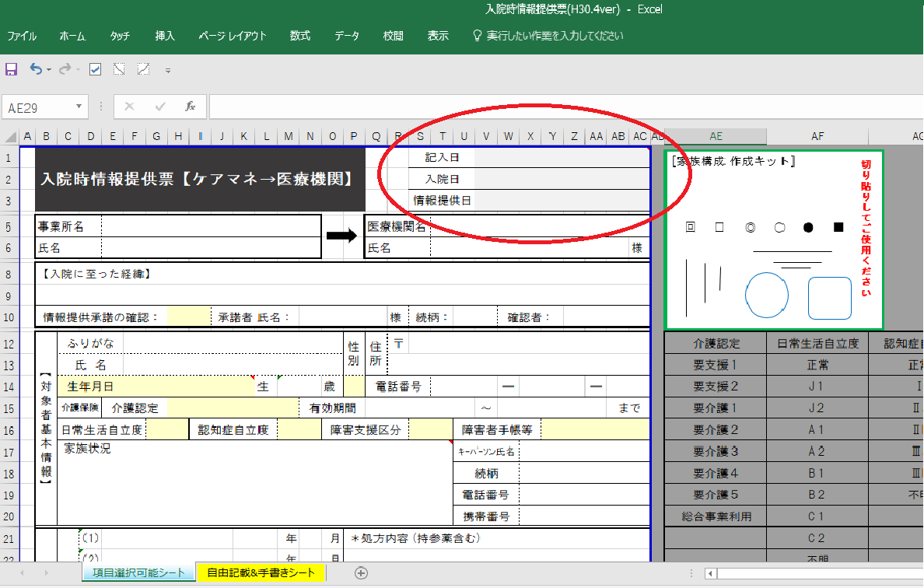Click the horizontal scrollbar left arrow
Image resolution: width=924 pixels, height=588 pixels.
[x=710, y=574]
